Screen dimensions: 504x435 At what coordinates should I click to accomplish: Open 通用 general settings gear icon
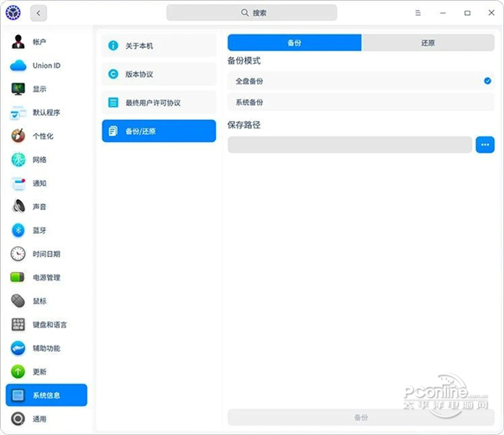pos(18,418)
